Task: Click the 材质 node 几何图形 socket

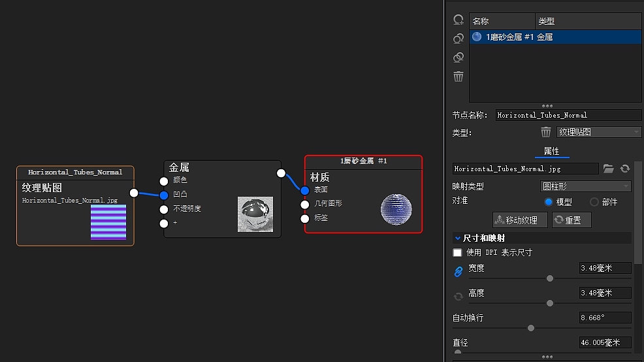Action: (305, 205)
